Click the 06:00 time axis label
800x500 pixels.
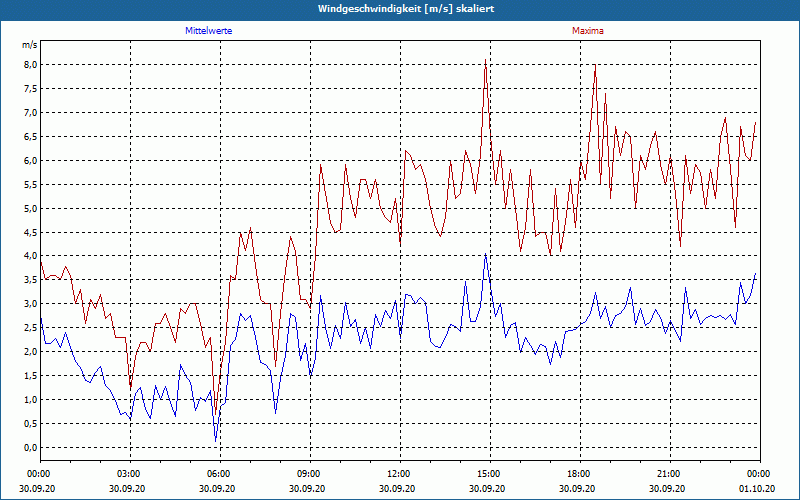click(x=220, y=474)
